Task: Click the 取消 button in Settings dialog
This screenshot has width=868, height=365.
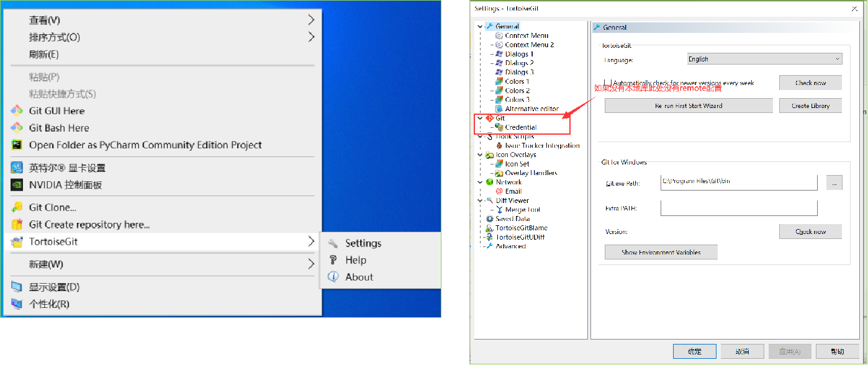Action: coord(742,351)
